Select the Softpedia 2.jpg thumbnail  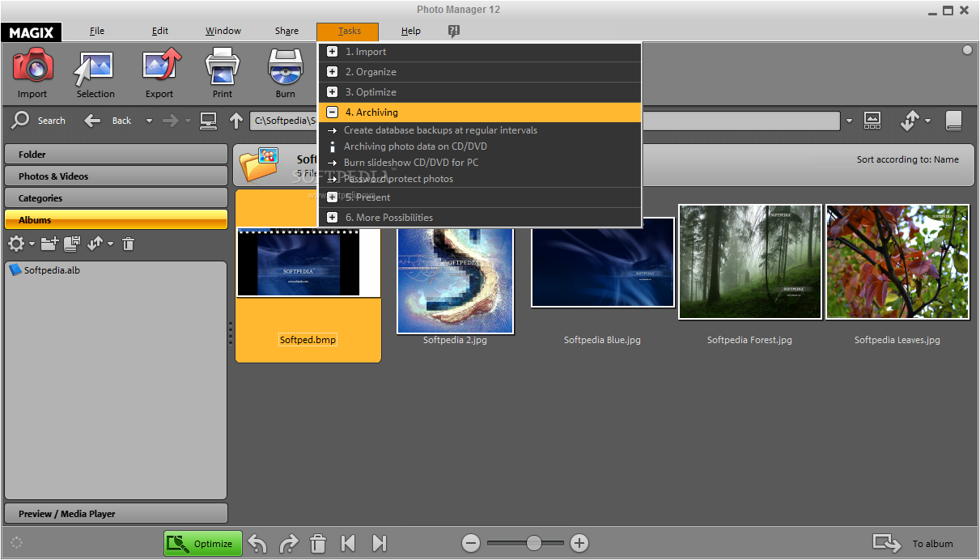(x=455, y=280)
